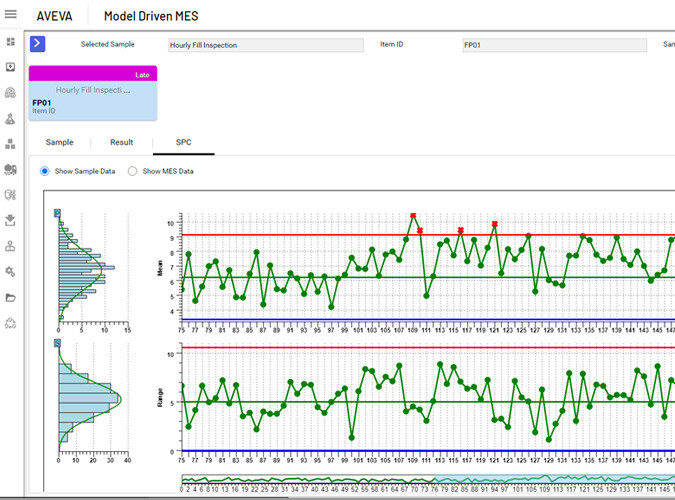
Task: Open the SPC tab
Action: click(183, 143)
